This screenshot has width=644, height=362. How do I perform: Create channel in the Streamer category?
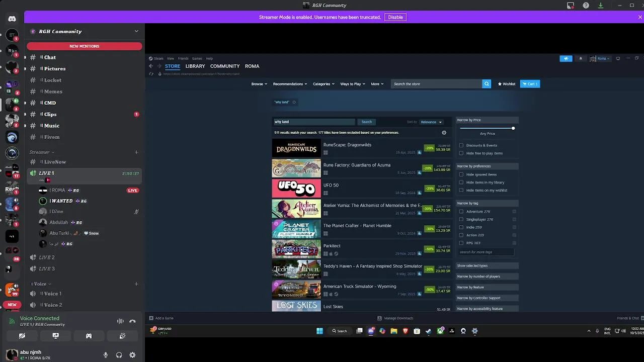tap(136, 152)
